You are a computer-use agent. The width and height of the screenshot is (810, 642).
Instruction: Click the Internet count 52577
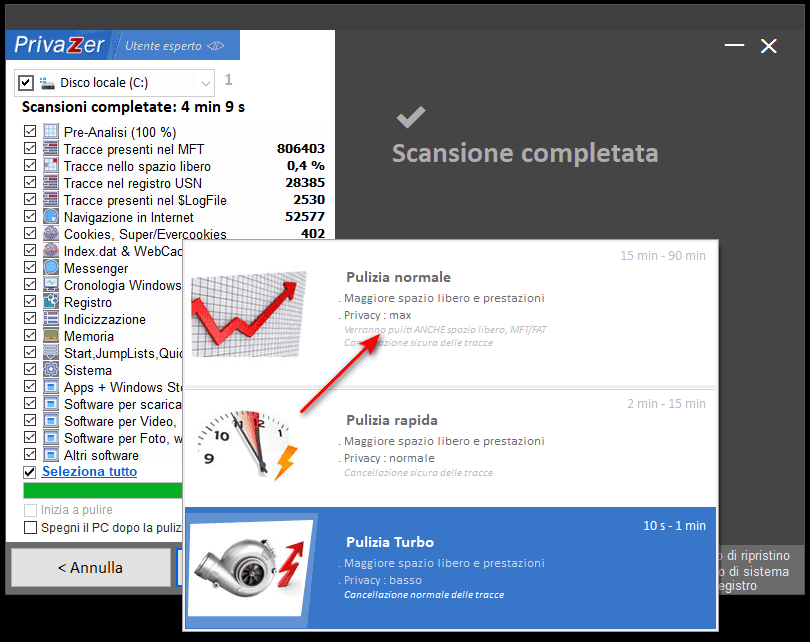pos(305,217)
